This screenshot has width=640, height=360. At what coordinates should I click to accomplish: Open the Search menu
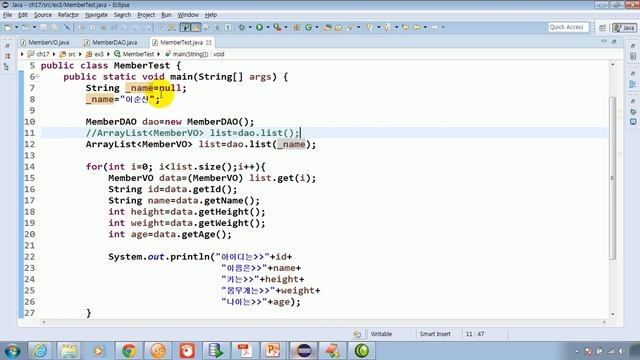122,15
